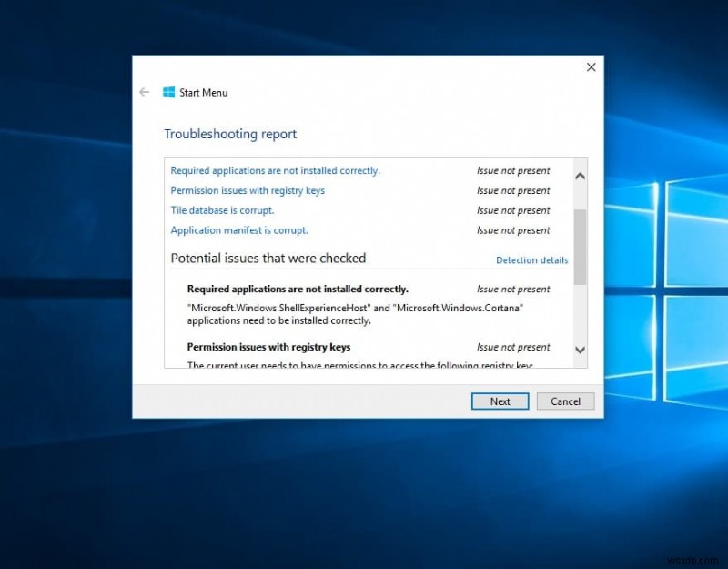Click the Troubleshooting report heading
The height and width of the screenshot is (569, 728).
pos(229,134)
